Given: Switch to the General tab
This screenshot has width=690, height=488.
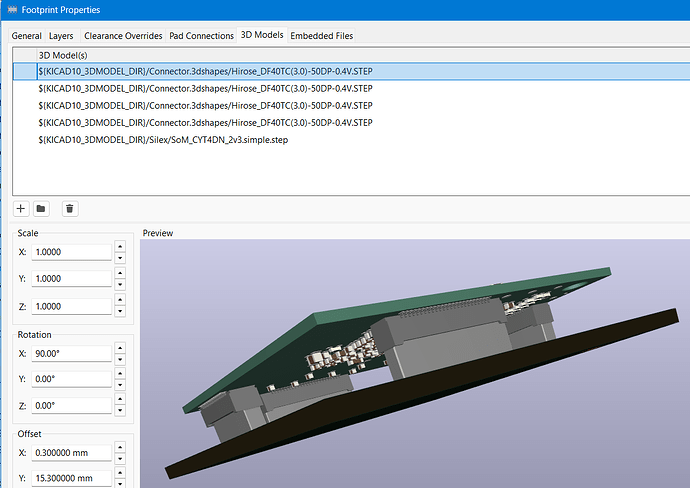Looking at the screenshot, I should (x=26, y=36).
